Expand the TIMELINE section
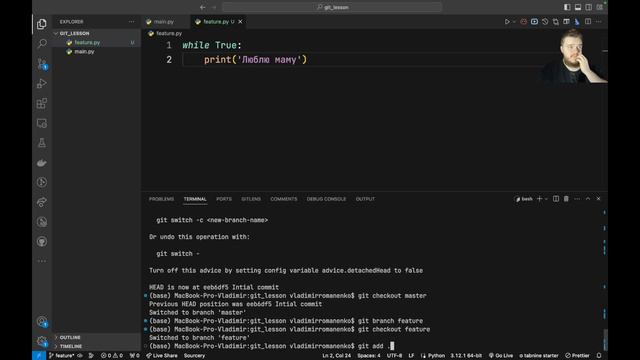Viewport: 640px width, 360px height. (71, 346)
